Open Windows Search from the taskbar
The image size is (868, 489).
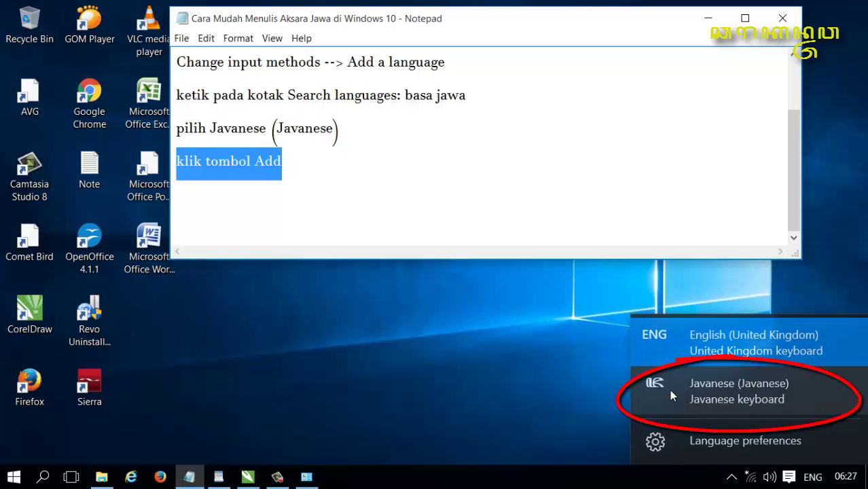click(x=42, y=477)
